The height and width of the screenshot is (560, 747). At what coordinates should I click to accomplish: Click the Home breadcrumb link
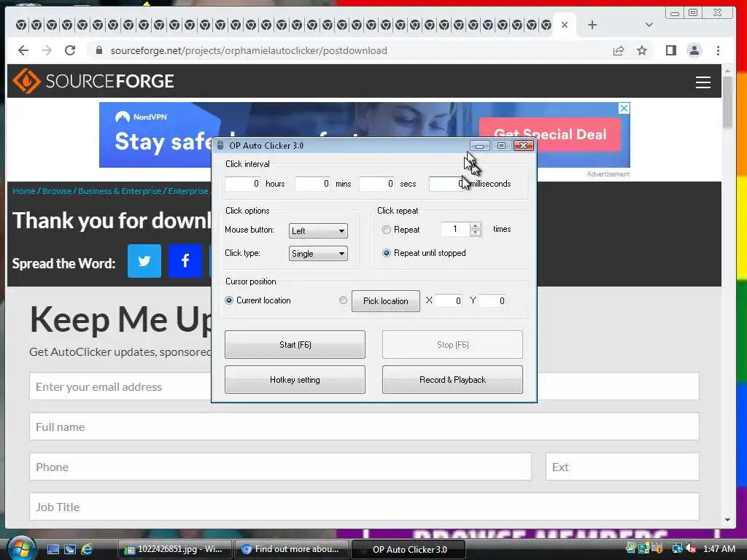[24, 191]
